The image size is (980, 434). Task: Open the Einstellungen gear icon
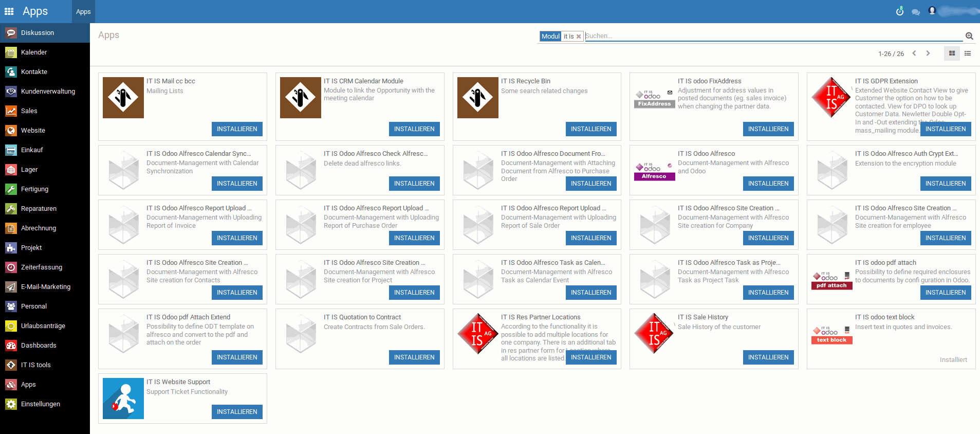[11, 404]
